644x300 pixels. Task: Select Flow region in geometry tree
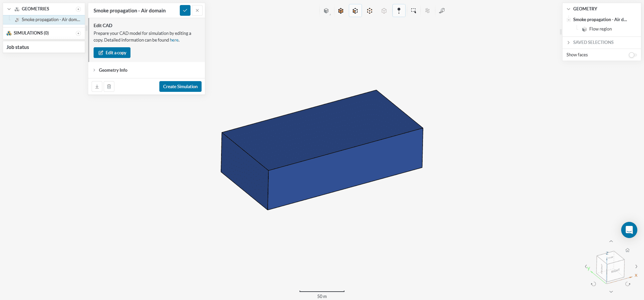click(600, 29)
